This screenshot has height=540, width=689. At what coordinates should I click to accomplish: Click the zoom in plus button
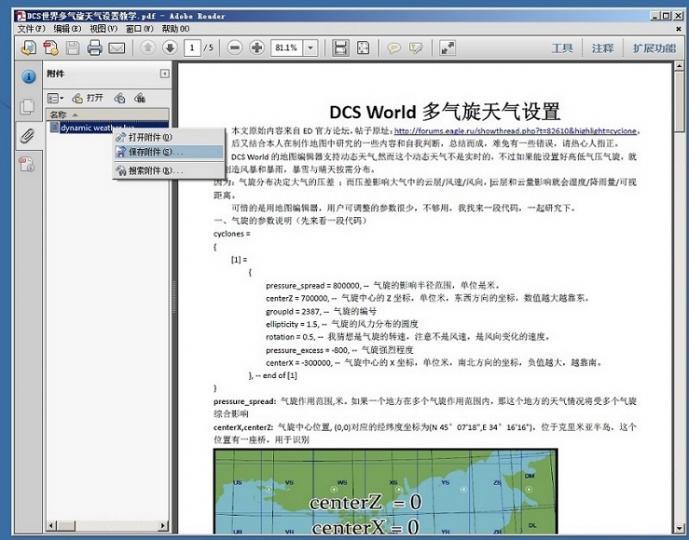click(x=257, y=48)
